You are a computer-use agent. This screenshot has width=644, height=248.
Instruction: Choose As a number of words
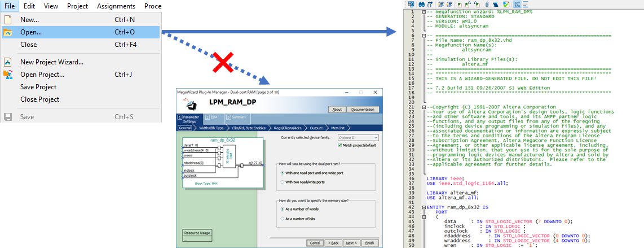pos(282,209)
